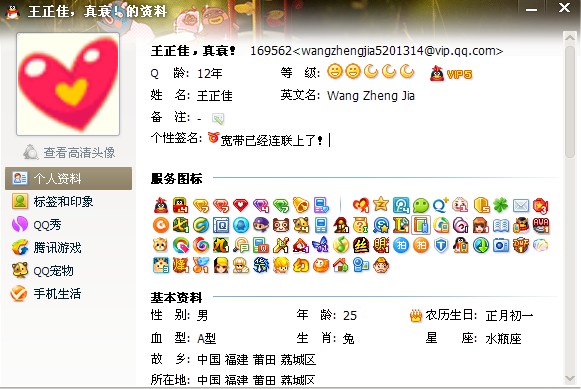Image resolution: width=581 pixels, height=389 pixels.
Task: Click the crown icon beside 农历生日
Action: [416, 316]
